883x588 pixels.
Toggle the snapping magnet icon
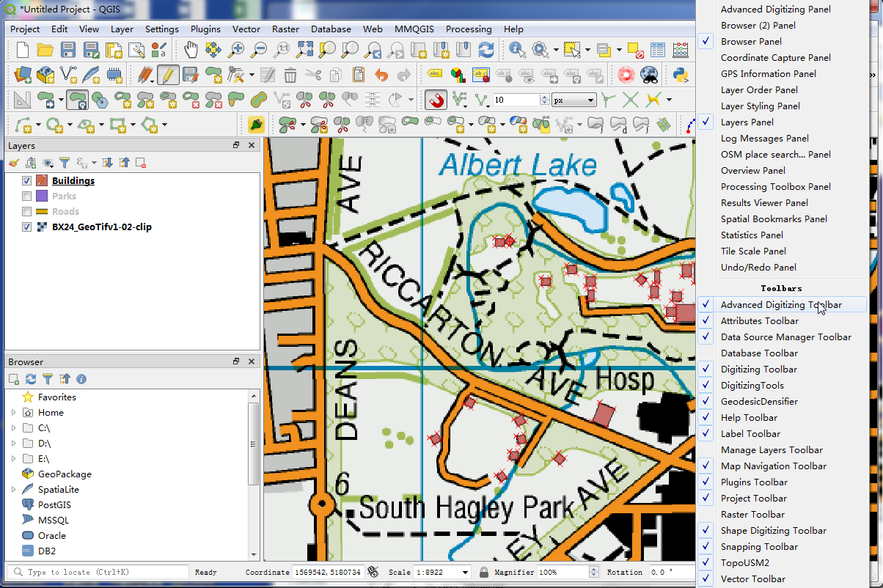tap(436, 100)
